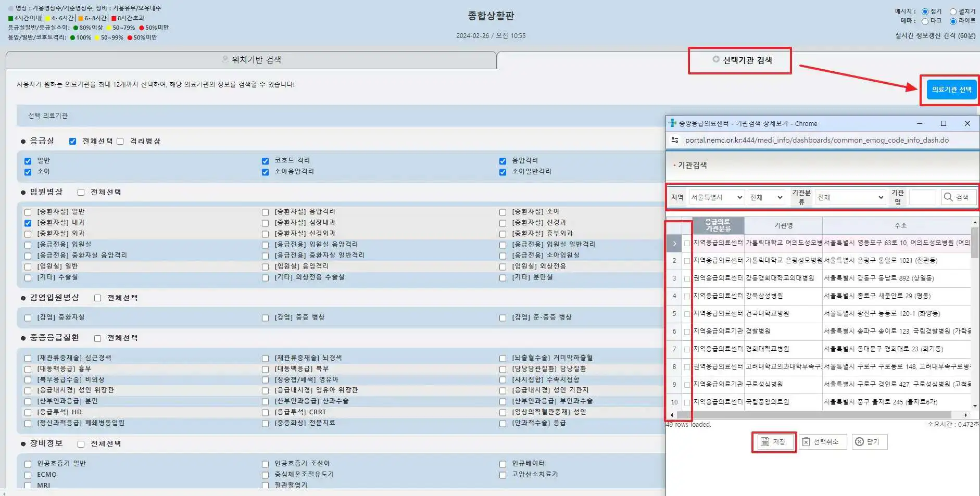Select the 접기 message radio button
This screenshot has height=496, width=980.
(x=925, y=12)
